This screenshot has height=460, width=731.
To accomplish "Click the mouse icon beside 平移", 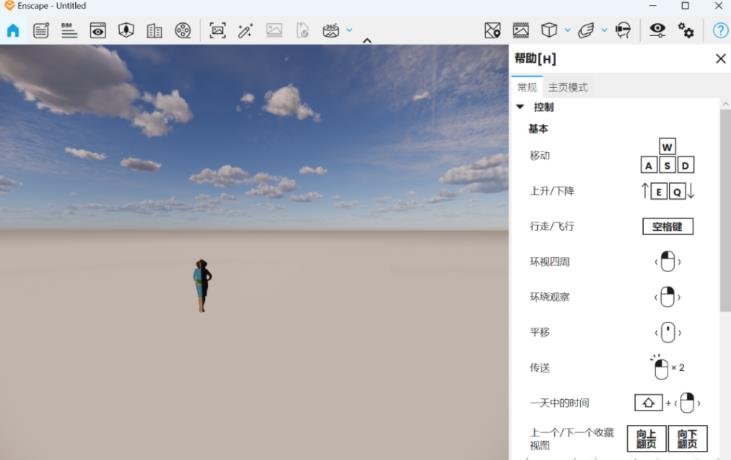I will tap(668, 332).
